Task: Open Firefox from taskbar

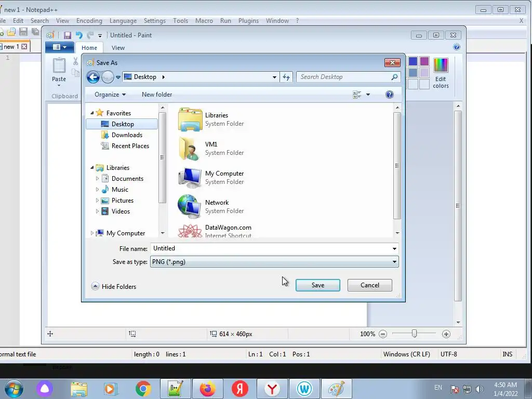Action: click(x=208, y=389)
